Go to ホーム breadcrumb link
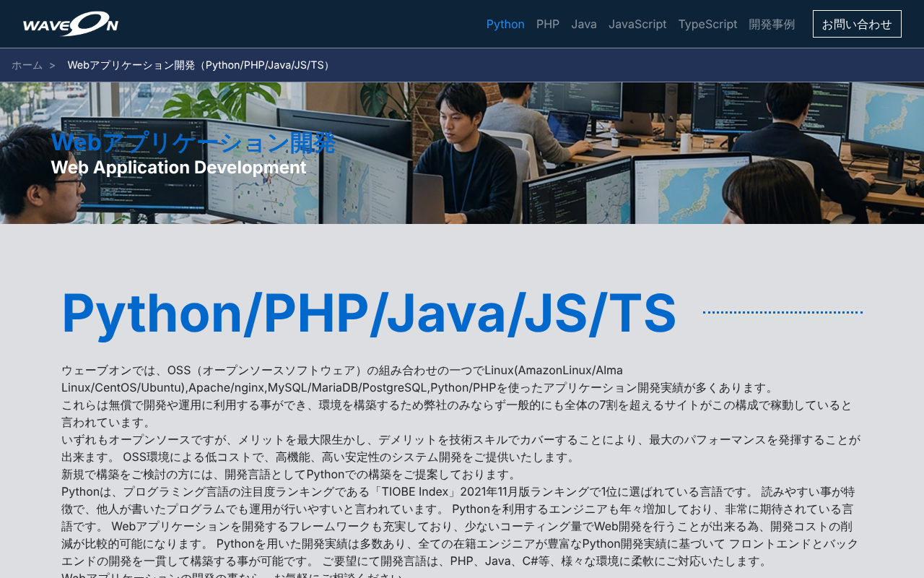 click(x=27, y=65)
